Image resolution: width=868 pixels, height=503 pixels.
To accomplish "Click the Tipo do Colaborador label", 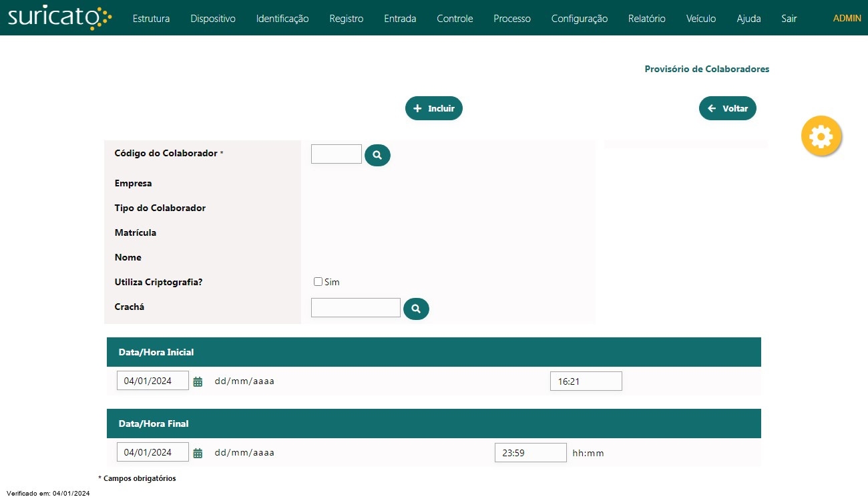I will (160, 208).
